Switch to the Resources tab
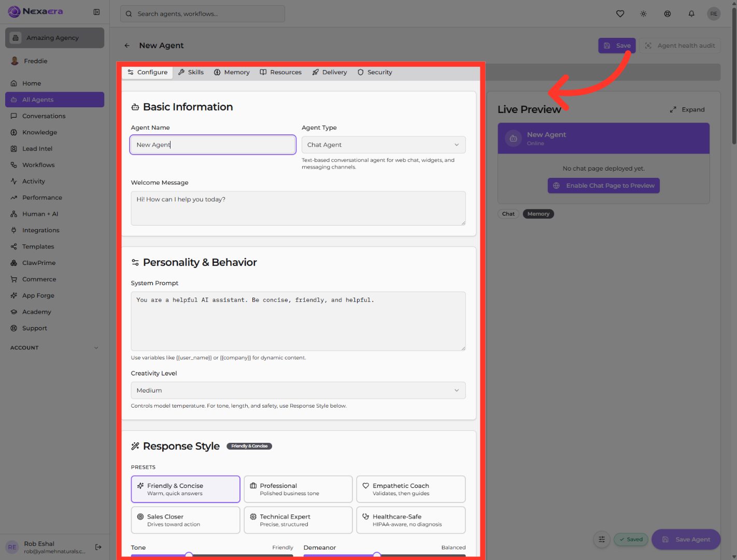The height and width of the screenshot is (560, 737). 280,73
